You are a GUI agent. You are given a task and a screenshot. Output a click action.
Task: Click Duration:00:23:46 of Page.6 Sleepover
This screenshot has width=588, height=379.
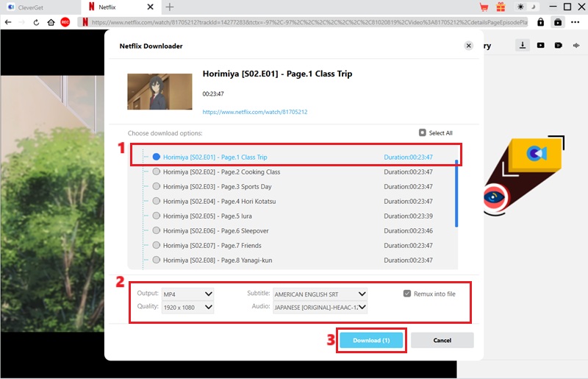(408, 231)
